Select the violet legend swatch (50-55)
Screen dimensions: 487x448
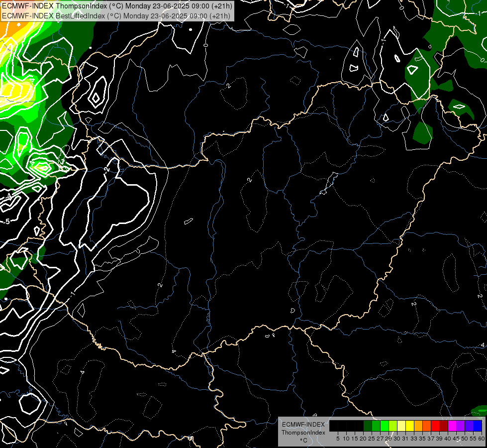pyautogui.click(x=469, y=426)
